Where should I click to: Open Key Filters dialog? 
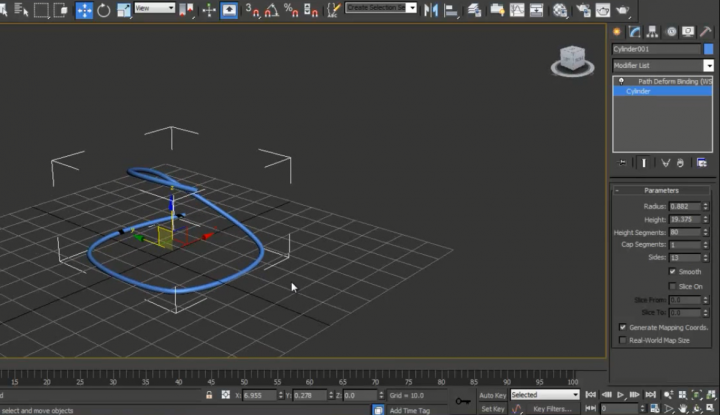(x=551, y=409)
